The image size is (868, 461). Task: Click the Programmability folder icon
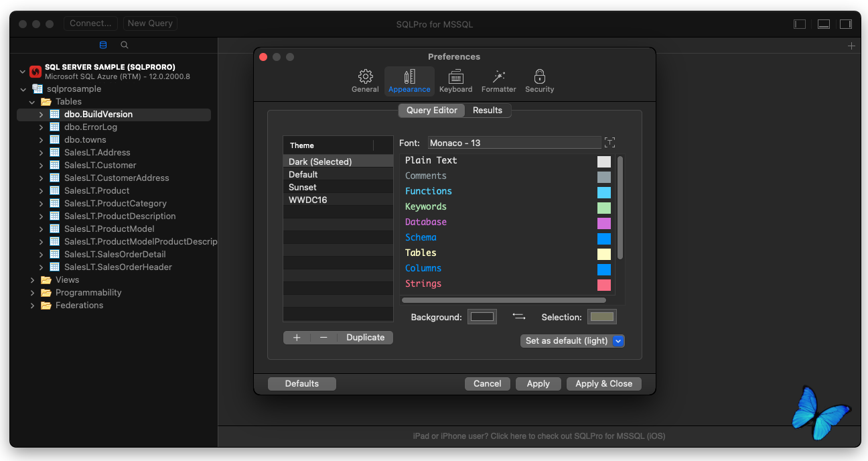[x=46, y=292]
